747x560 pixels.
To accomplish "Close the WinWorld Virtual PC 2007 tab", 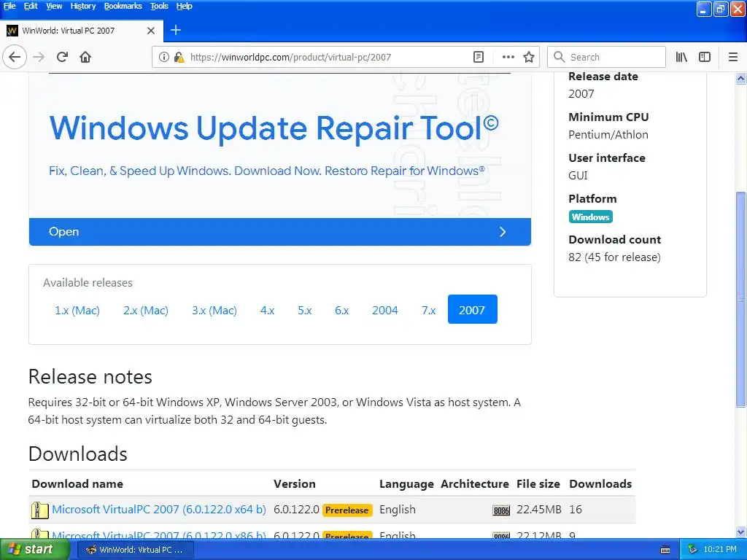I will 151,31.
